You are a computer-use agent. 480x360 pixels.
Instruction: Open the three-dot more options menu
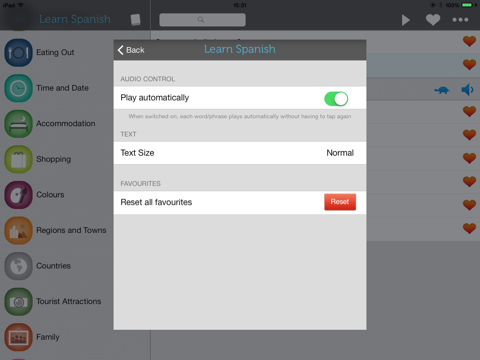(x=460, y=20)
